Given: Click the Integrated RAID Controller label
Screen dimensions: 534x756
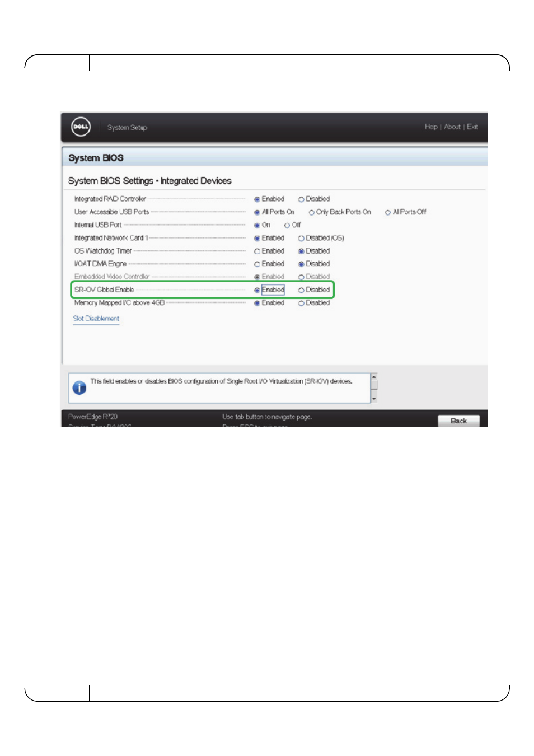Looking at the screenshot, I should pos(110,199).
